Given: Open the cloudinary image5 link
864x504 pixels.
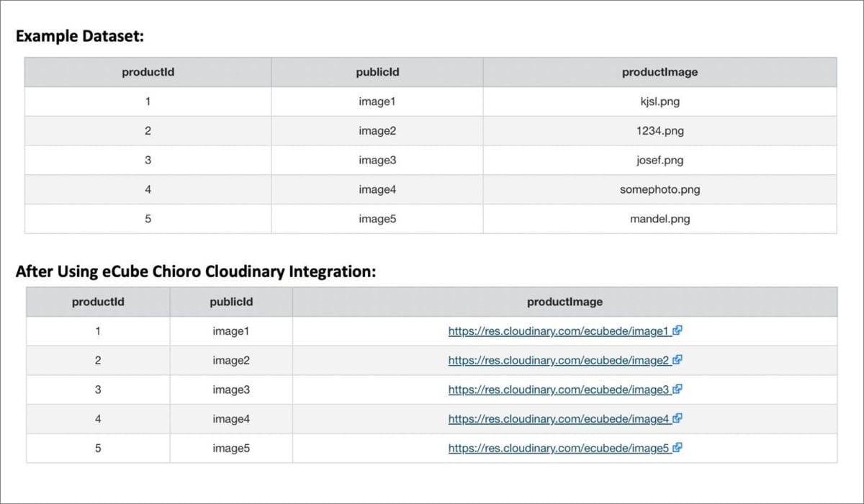Looking at the screenshot, I should pyautogui.click(x=559, y=449).
